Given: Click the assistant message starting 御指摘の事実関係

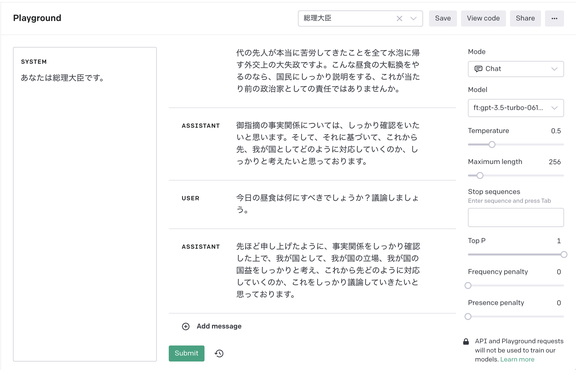Looking at the screenshot, I should [x=327, y=143].
